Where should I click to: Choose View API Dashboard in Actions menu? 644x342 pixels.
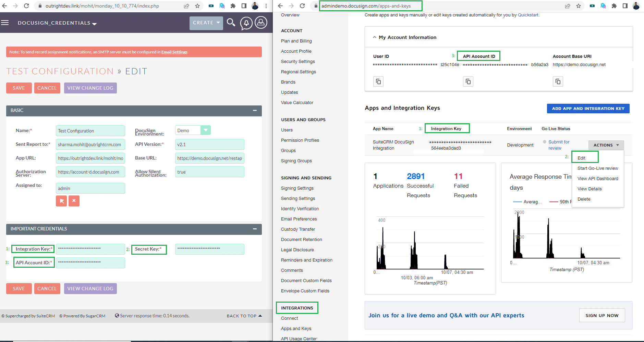[598, 178]
